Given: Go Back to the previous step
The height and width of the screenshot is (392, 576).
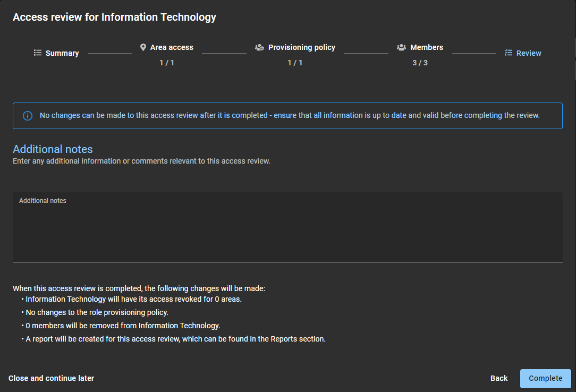Looking at the screenshot, I should point(499,378).
